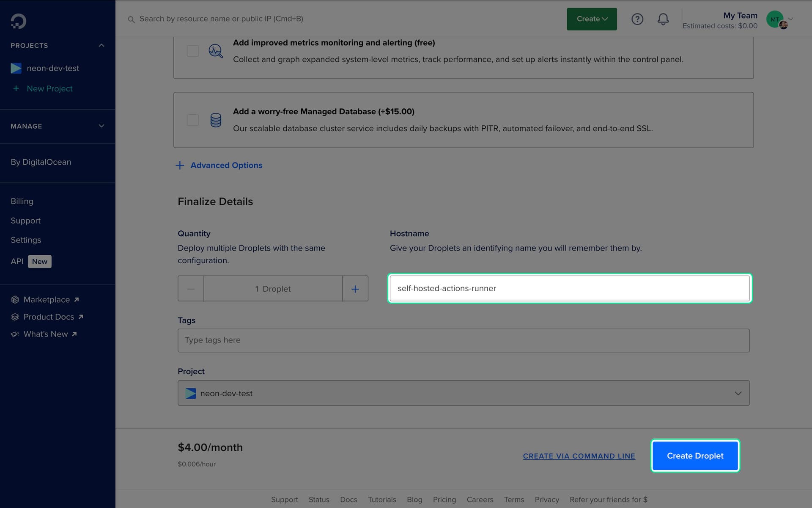Open What's New from the sidebar

click(x=45, y=334)
